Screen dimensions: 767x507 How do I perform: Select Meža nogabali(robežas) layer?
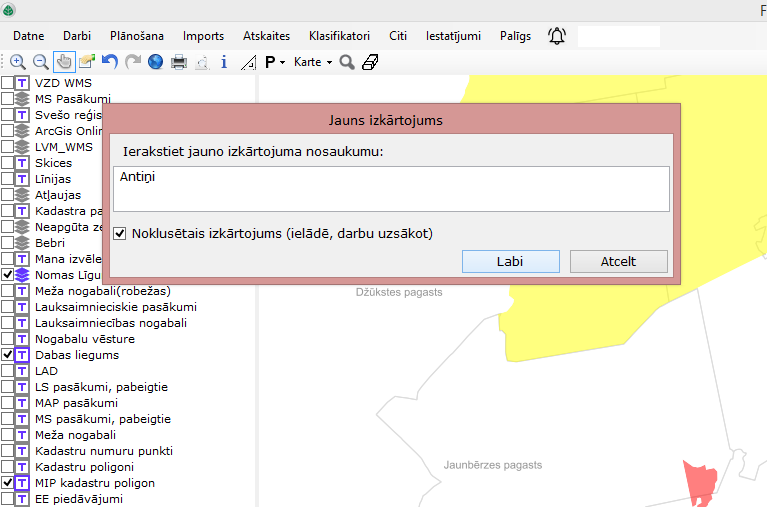[x=103, y=291]
